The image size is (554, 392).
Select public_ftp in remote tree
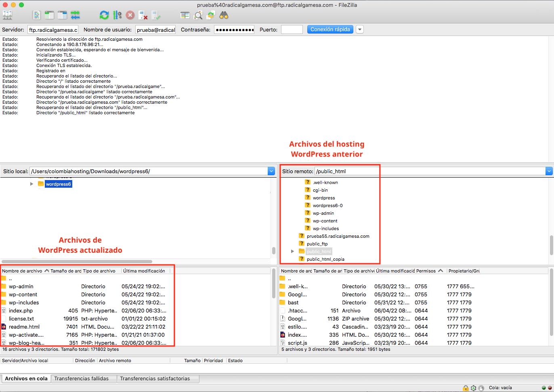tap(317, 244)
